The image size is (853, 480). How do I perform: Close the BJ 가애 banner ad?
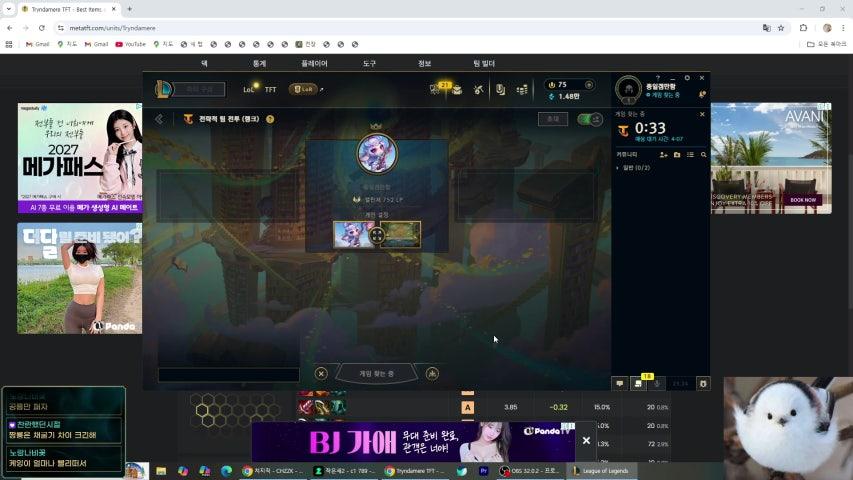pyautogui.click(x=586, y=440)
